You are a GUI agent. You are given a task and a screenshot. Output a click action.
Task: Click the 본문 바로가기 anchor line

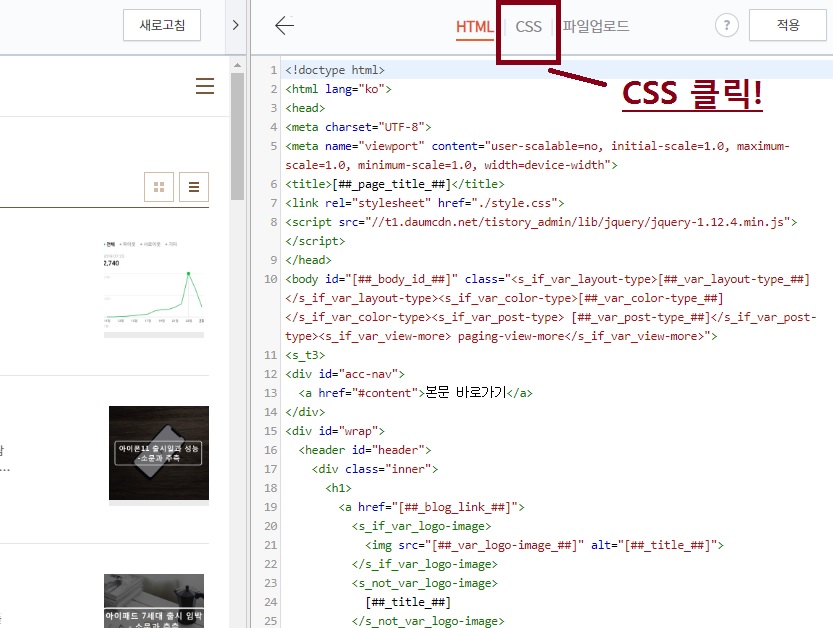415,393
